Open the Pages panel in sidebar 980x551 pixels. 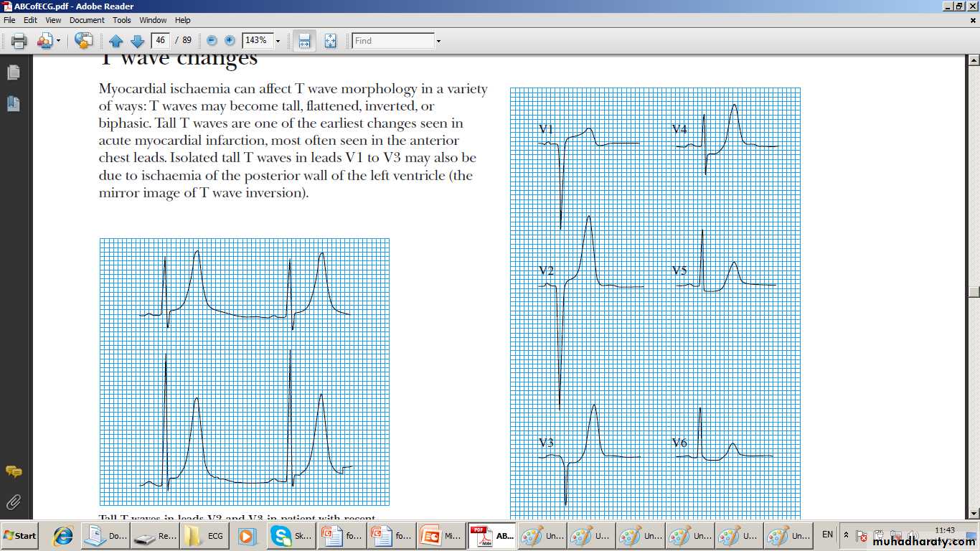coord(13,72)
